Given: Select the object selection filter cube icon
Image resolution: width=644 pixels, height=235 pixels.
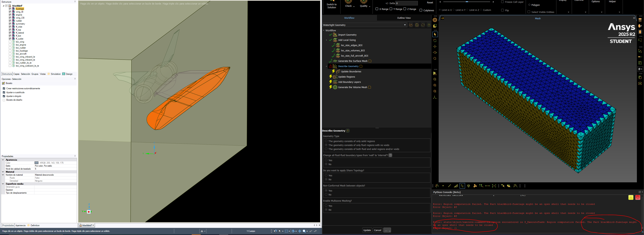Looking at the screenshot, I should (469, 186).
